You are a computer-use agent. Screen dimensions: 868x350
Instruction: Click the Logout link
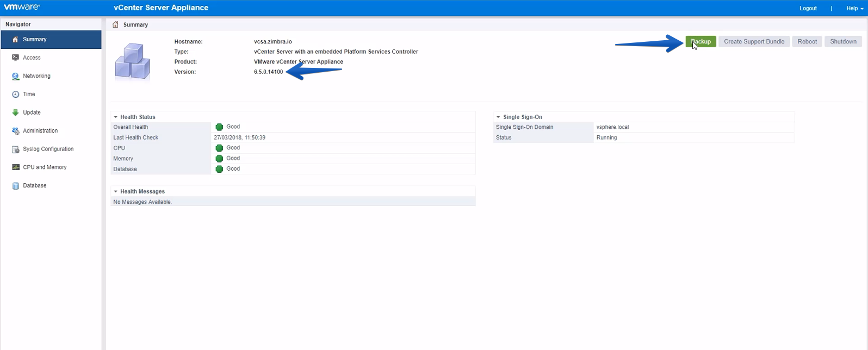[x=808, y=8]
